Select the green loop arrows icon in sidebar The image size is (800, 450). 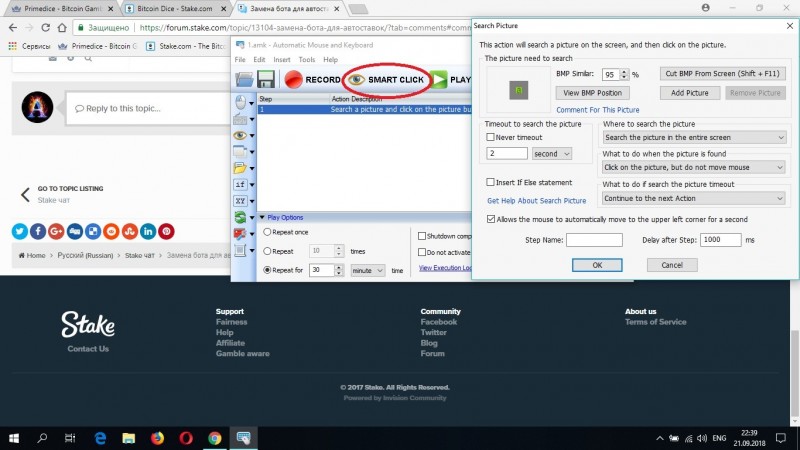240,217
